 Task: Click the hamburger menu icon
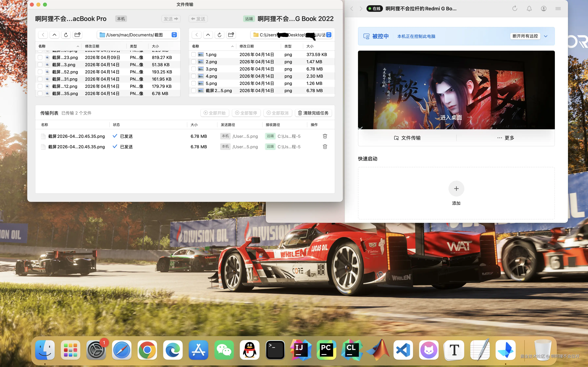click(x=558, y=9)
